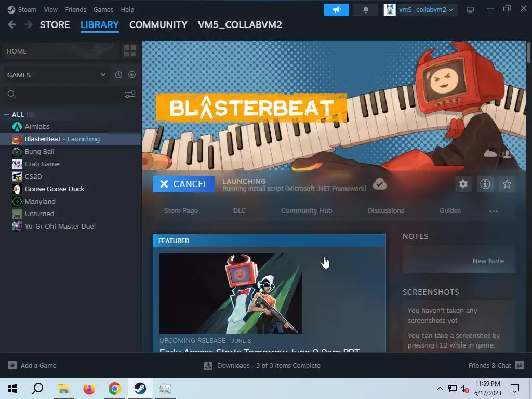Sort by recent activity clock icon

pos(118,75)
